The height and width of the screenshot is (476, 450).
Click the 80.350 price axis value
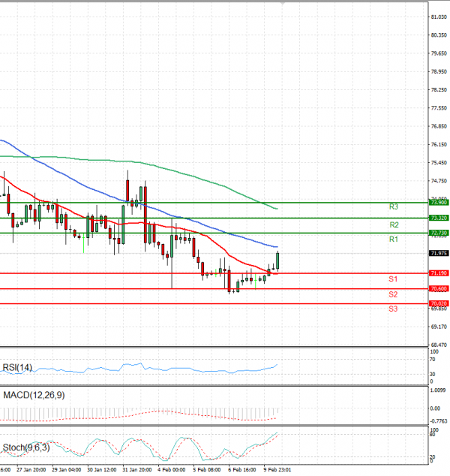click(439, 35)
